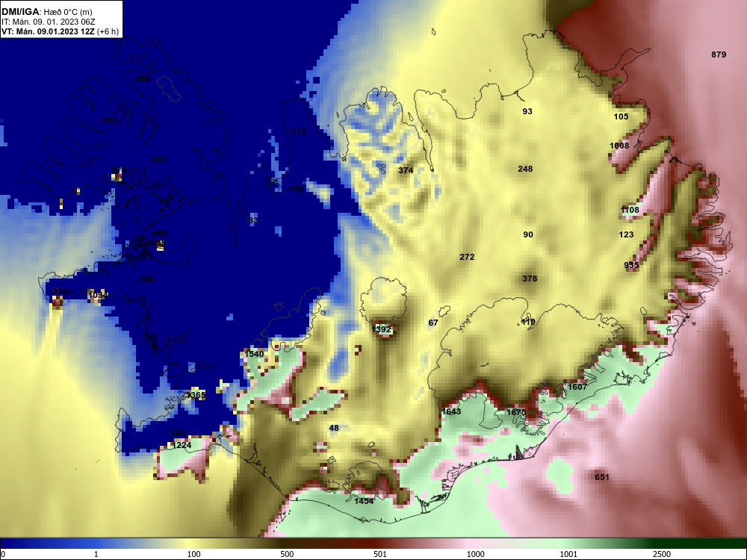Select the 48 map value
The image size is (747, 560).
click(334, 428)
